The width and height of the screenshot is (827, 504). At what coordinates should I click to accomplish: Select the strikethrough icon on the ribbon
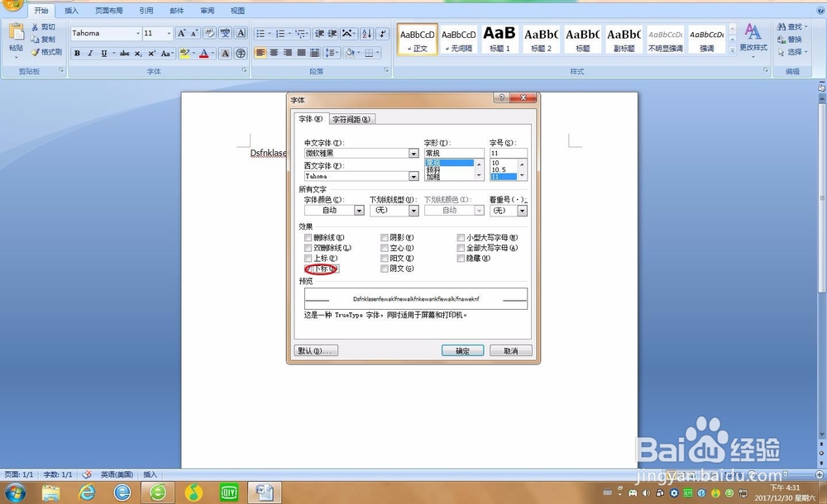click(x=124, y=53)
